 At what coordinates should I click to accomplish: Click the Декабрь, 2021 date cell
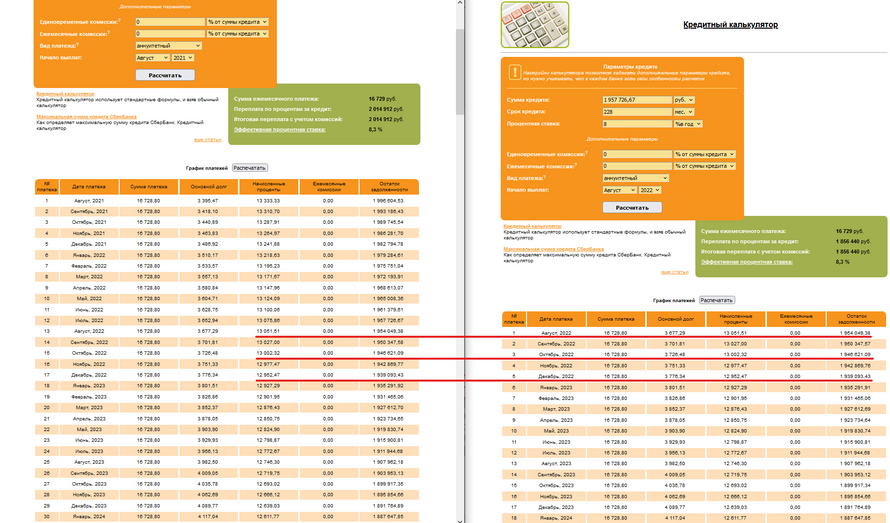coord(89,244)
